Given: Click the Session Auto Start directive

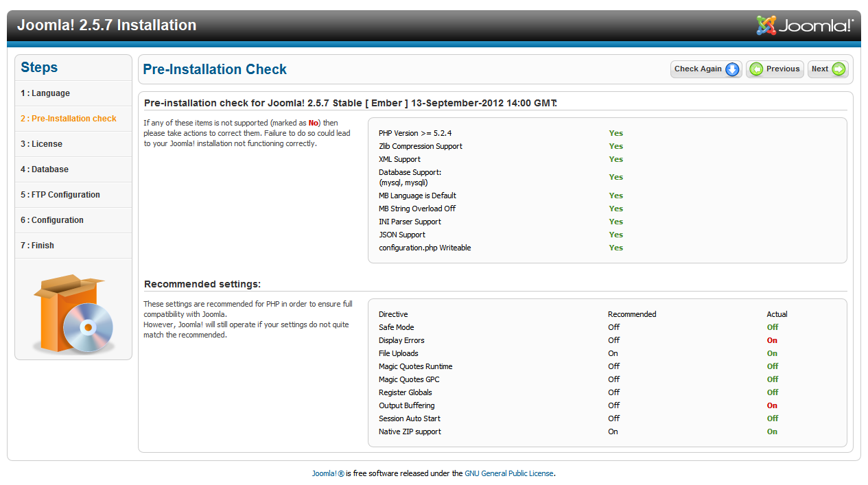Looking at the screenshot, I should pos(410,418).
